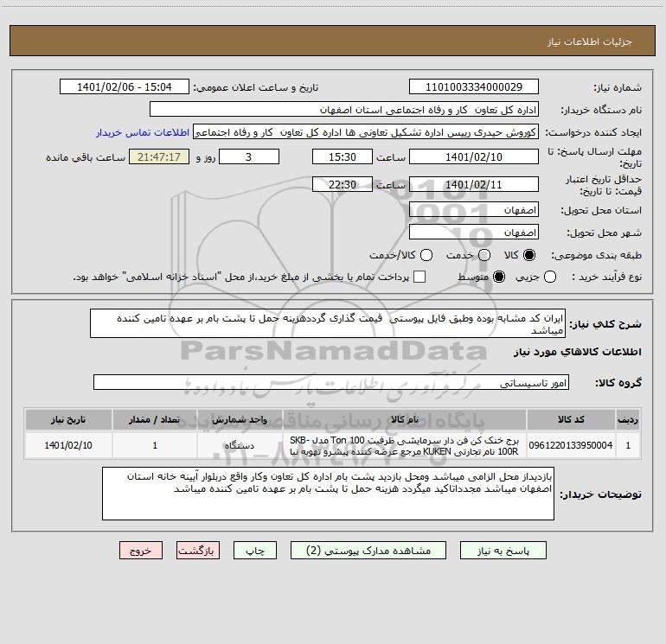Click the remaining days field showing 3
This screenshot has width=666, height=644.
(249, 156)
